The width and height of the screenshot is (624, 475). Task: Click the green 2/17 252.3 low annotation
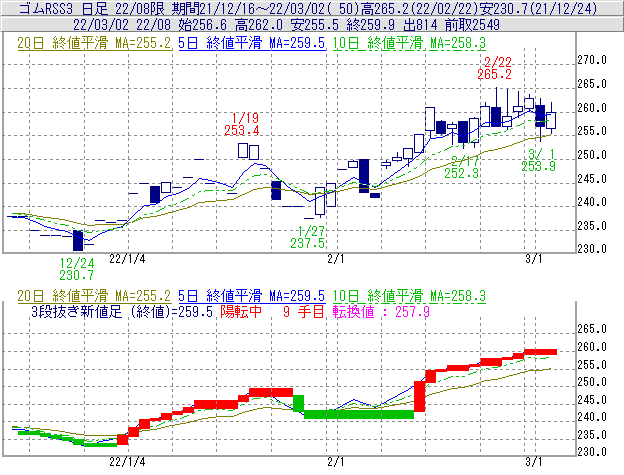(462, 167)
